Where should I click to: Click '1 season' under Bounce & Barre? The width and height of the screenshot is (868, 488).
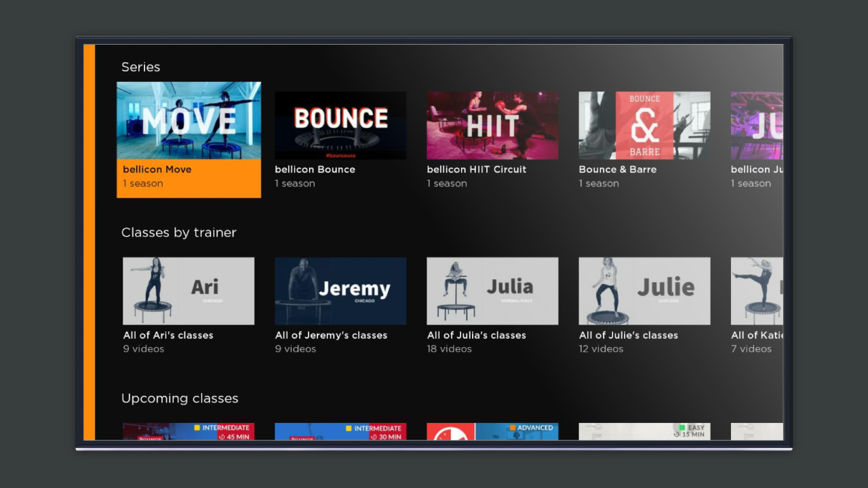(599, 184)
